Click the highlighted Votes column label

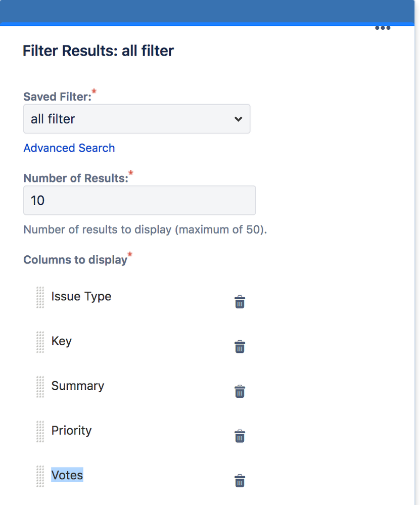(x=67, y=475)
